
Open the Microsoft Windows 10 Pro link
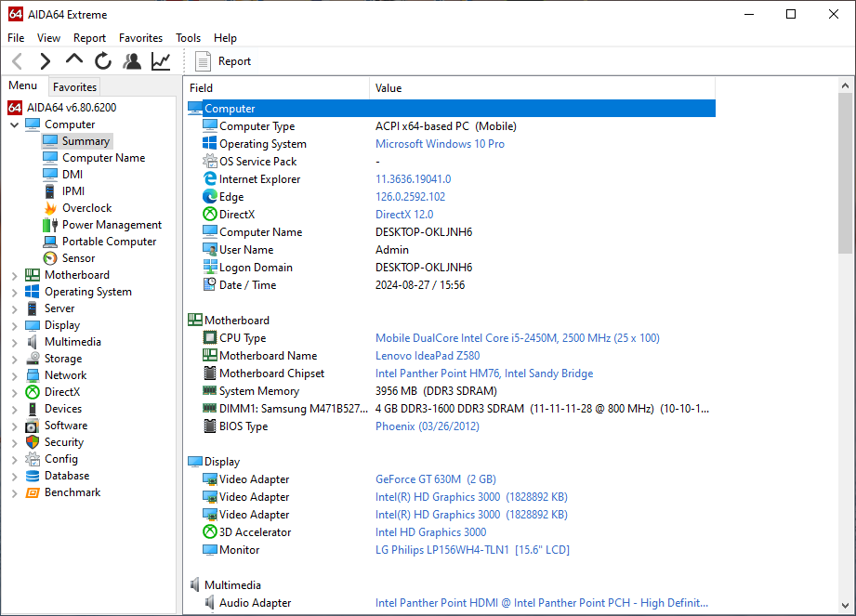tap(440, 143)
